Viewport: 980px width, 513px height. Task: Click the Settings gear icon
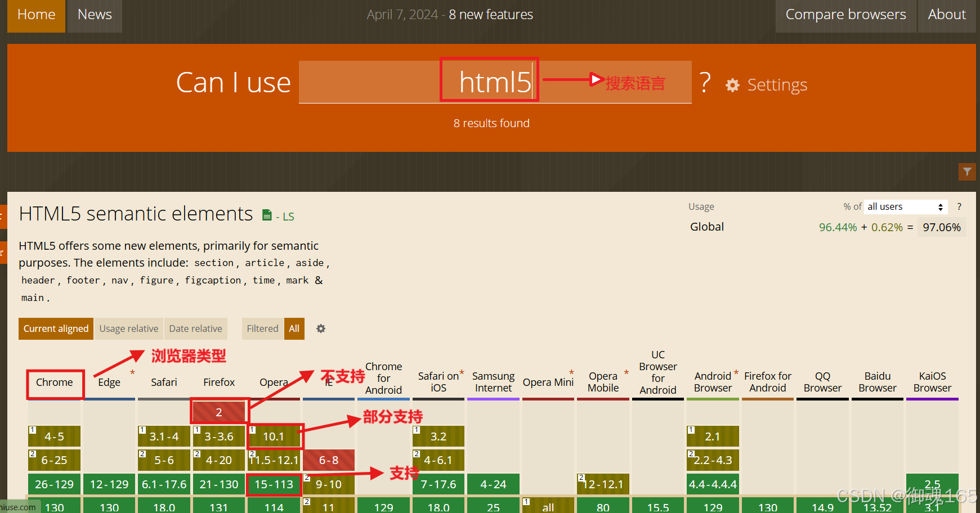click(732, 85)
